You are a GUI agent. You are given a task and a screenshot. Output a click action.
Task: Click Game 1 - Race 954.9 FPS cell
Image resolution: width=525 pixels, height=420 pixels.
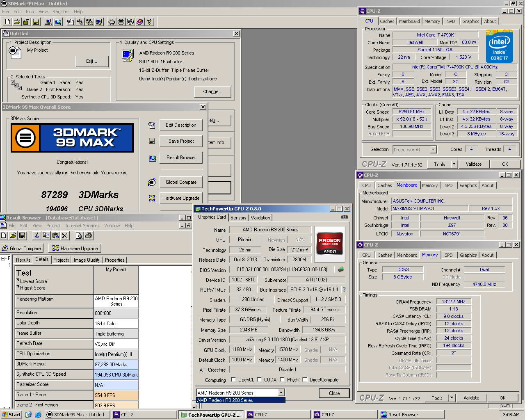coord(116,395)
